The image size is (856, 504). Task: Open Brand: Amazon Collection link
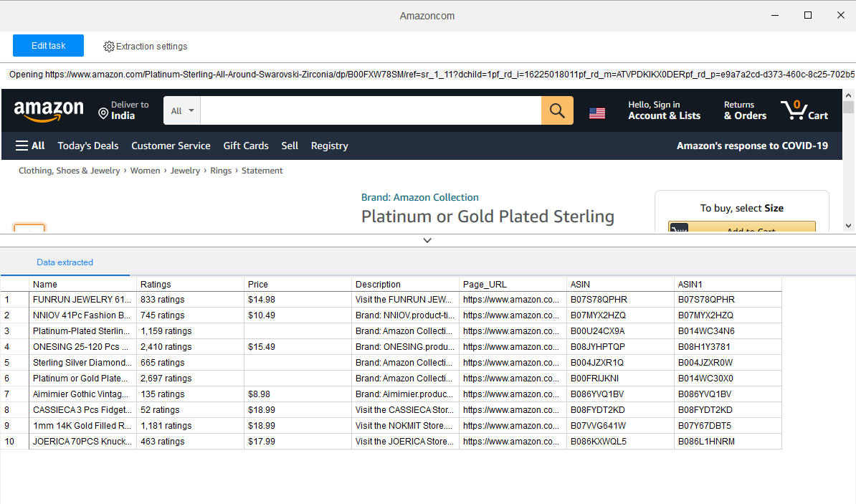click(x=420, y=197)
